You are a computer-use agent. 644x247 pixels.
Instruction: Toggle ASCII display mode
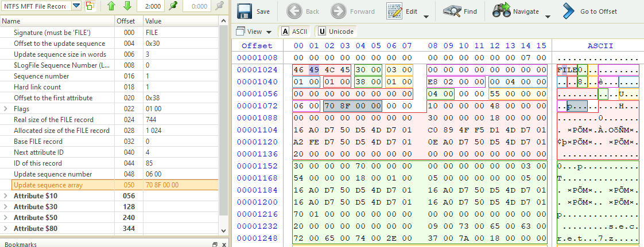pyautogui.click(x=295, y=32)
